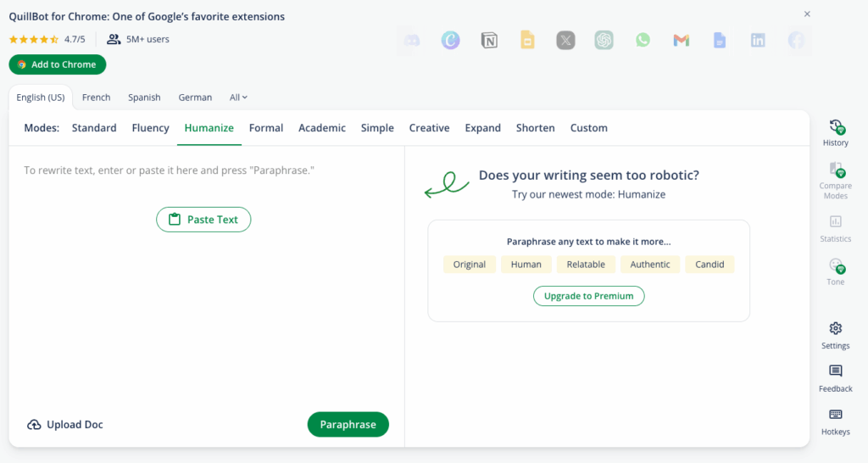Select the Standard mode
This screenshot has height=463, width=868.
tap(94, 128)
